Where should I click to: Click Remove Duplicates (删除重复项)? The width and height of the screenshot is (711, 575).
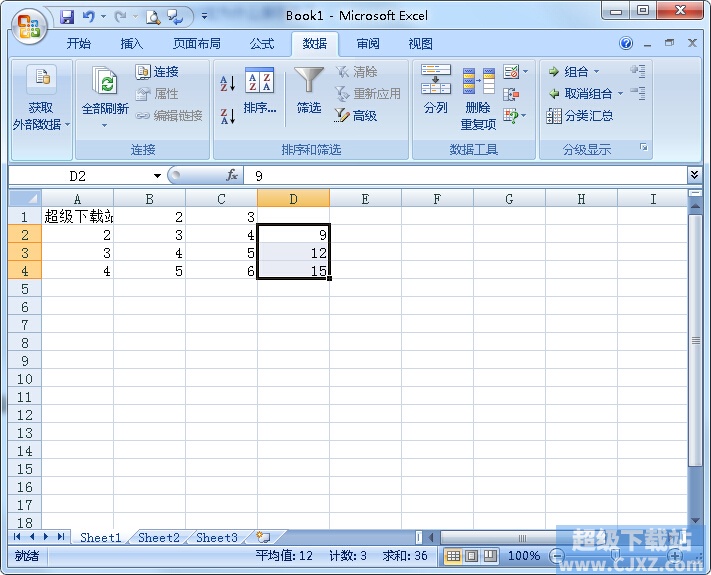(x=478, y=98)
